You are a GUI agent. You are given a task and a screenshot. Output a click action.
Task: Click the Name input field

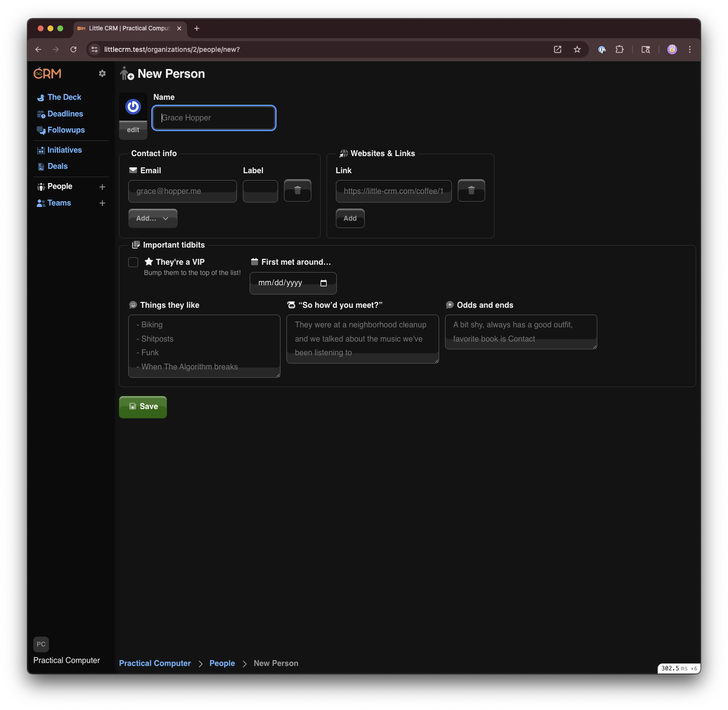point(214,118)
